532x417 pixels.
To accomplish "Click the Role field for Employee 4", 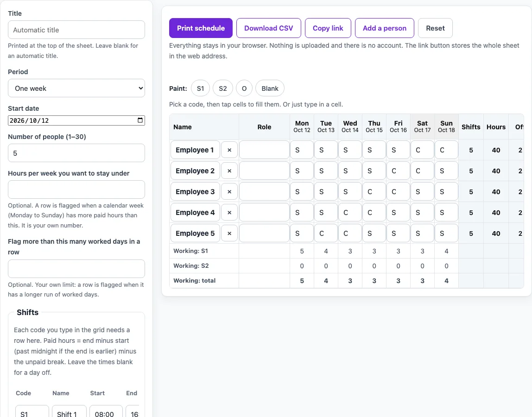I will pos(264,212).
